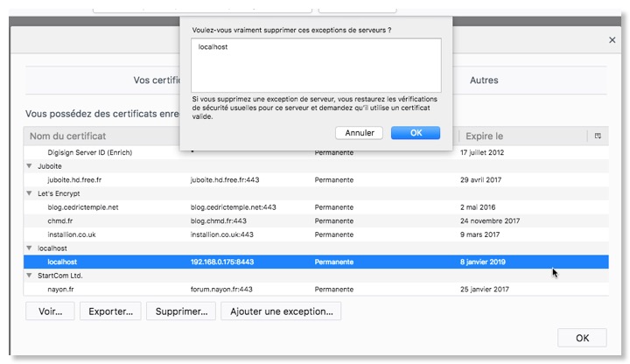630x364 pixels.
Task: Click the Exporter... button
Action: coord(110,311)
